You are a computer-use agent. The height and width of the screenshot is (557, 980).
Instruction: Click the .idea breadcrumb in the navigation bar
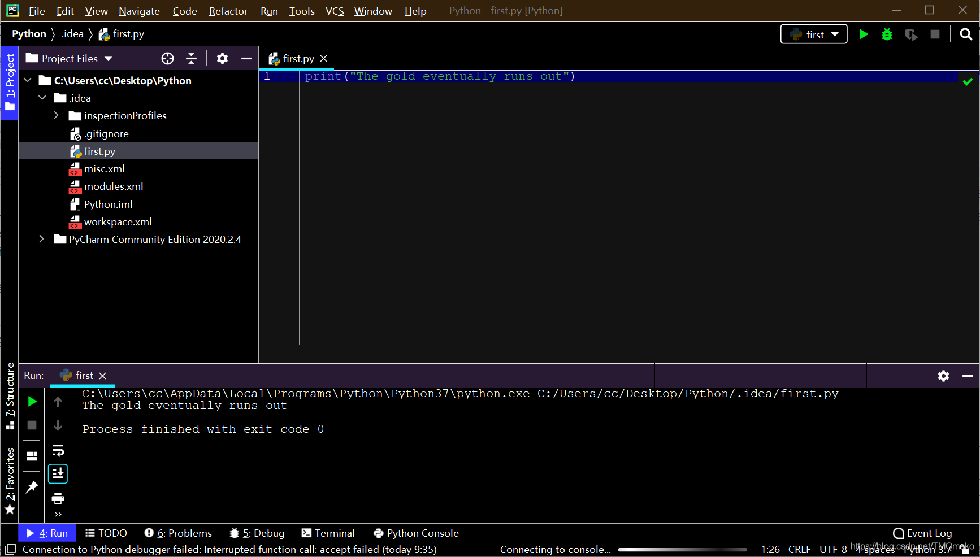pos(72,34)
